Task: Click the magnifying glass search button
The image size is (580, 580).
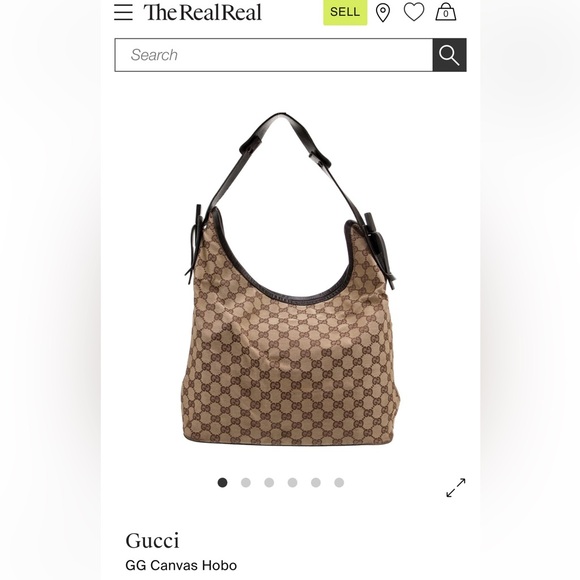Action: [449, 55]
